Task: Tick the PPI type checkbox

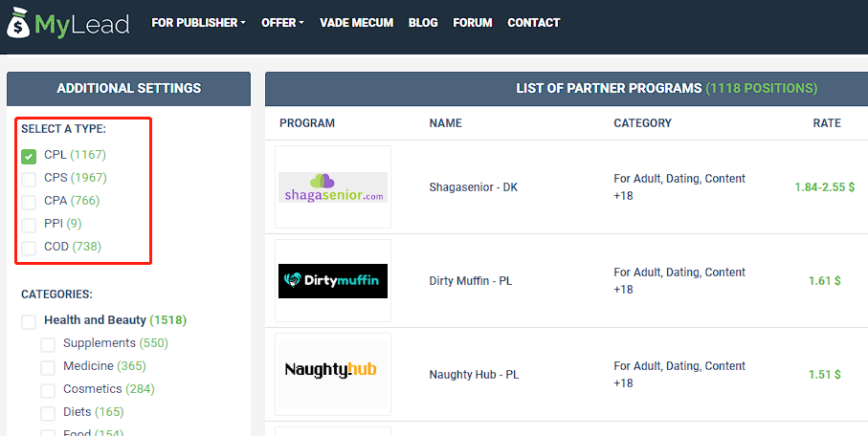Action: coord(29,226)
